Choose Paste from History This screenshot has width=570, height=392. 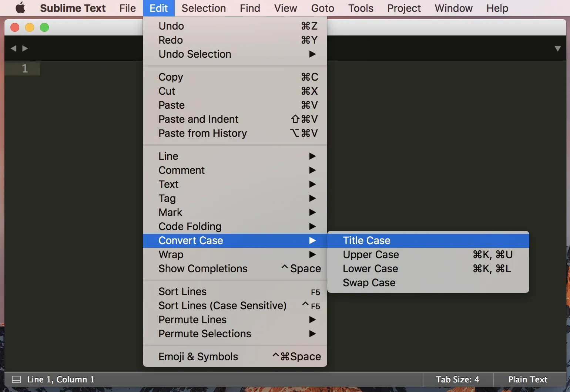pyautogui.click(x=235, y=133)
